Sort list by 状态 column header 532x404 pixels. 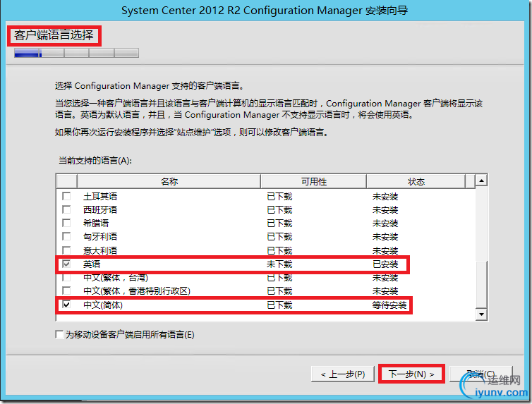416,182
